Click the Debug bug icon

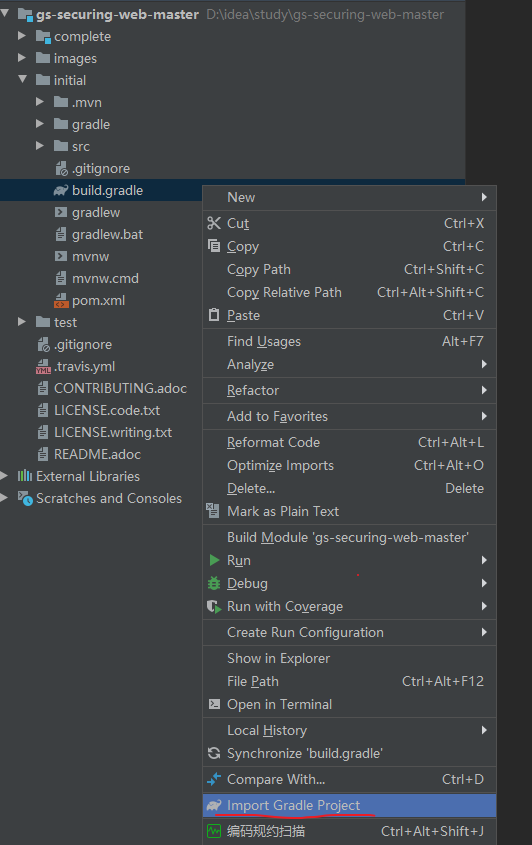click(214, 583)
